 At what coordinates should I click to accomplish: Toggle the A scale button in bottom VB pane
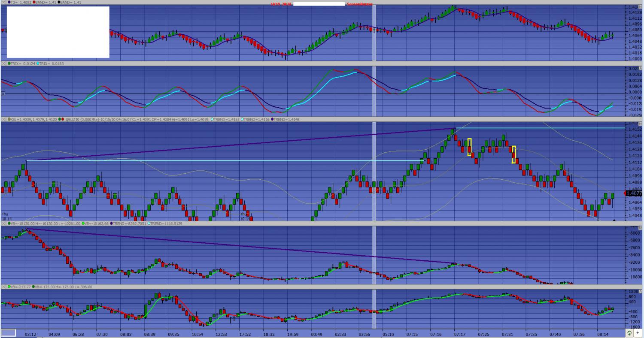coord(640,291)
